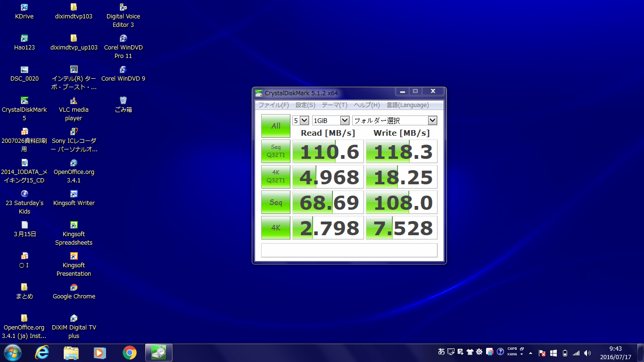
Task: Select the VLC media player shortcut
Action: [x=74, y=109]
